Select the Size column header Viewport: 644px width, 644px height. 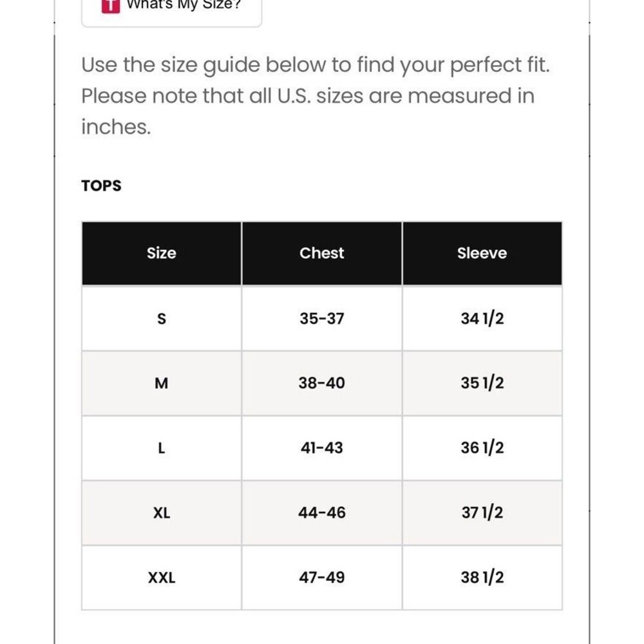(162, 253)
